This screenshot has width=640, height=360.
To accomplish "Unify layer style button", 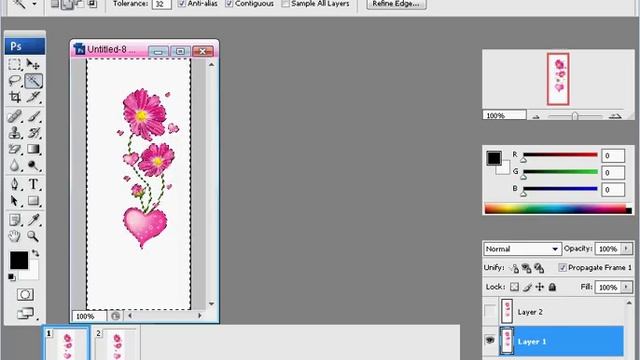I will click(539, 268).
